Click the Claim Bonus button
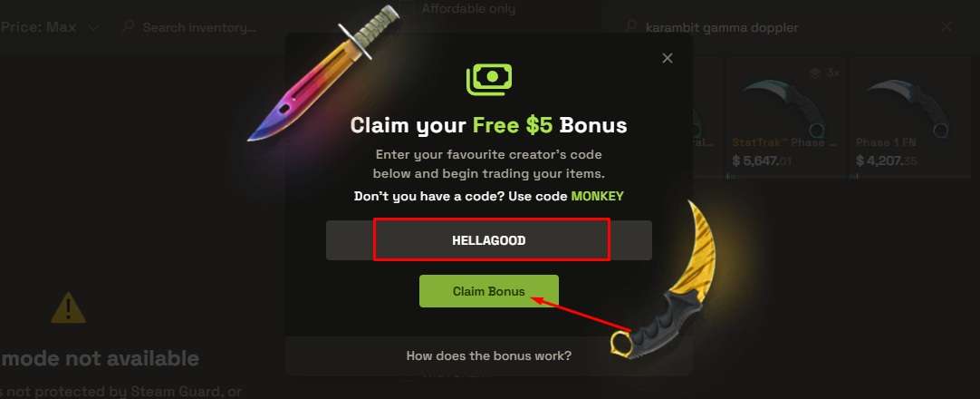Image resolution: width=980 pixels, height=399 pixels. [x=489, y=291]
